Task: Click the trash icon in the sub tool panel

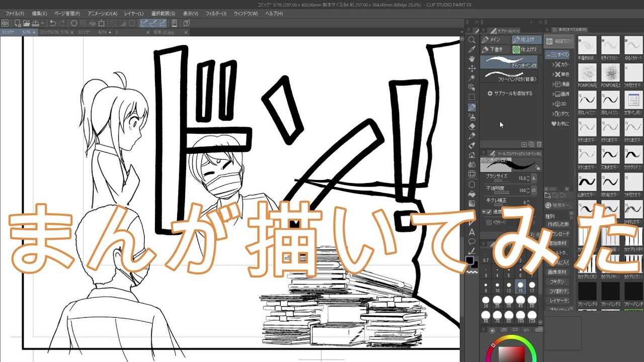Action: pyautogui.click(x=539, y=144)
